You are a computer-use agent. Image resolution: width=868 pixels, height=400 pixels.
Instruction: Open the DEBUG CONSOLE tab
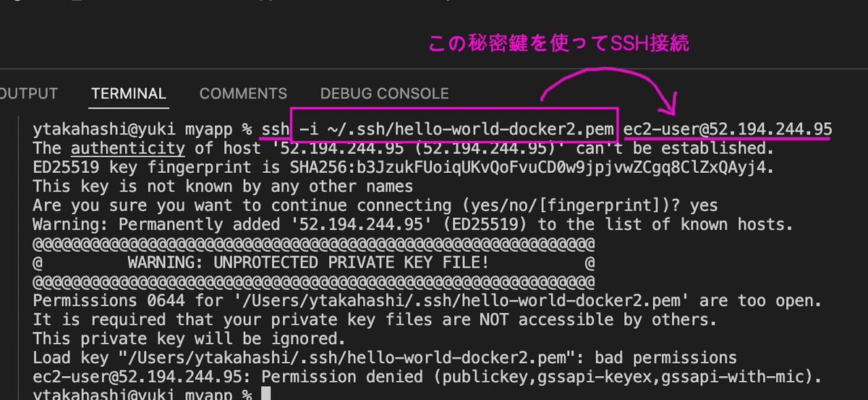pos(384,93)
